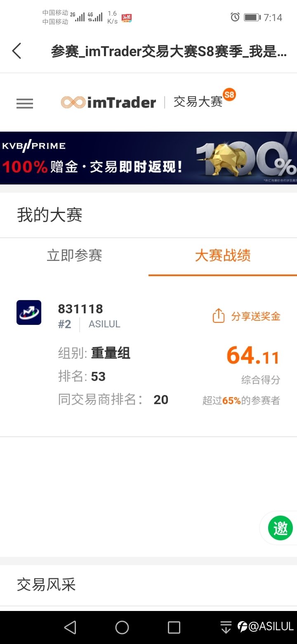This screenshot has width=297, height=644.
Task: Open the 交易风采 section
Action: (46, 585)
